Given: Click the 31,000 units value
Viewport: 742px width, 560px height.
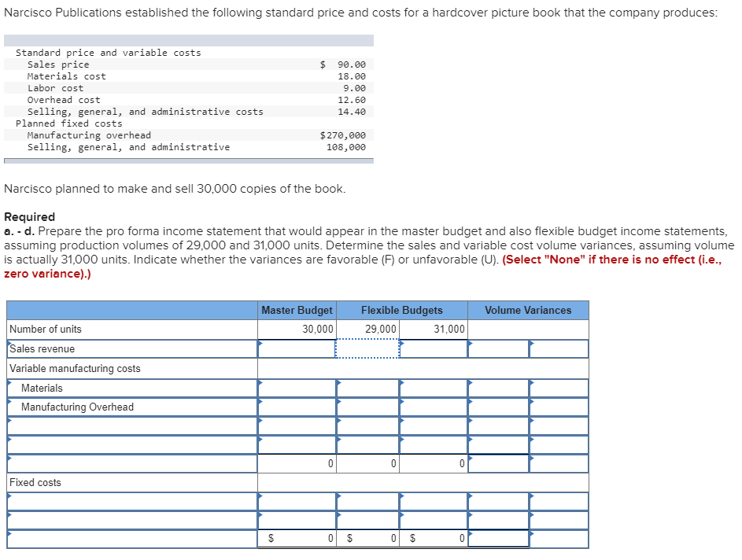Looking at the screenshot, I should coord(449,330).
